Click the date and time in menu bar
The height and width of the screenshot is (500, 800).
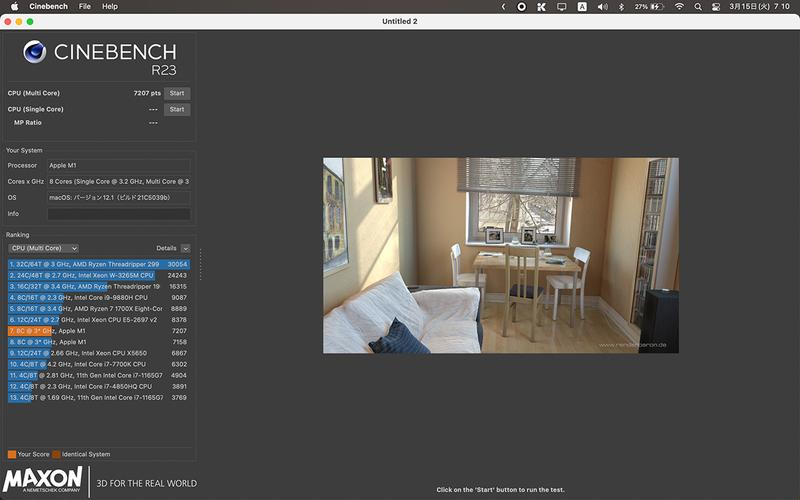click(759, 7)
